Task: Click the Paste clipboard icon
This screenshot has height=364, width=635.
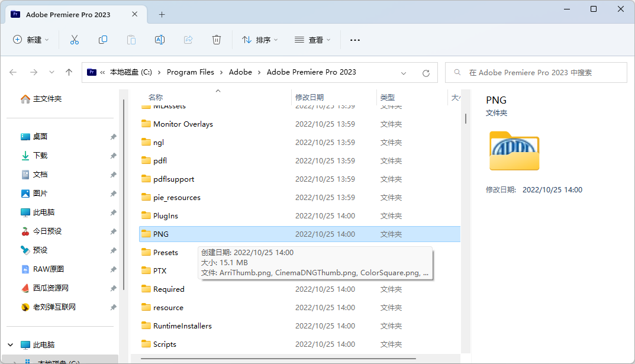Action: point(131,40)
